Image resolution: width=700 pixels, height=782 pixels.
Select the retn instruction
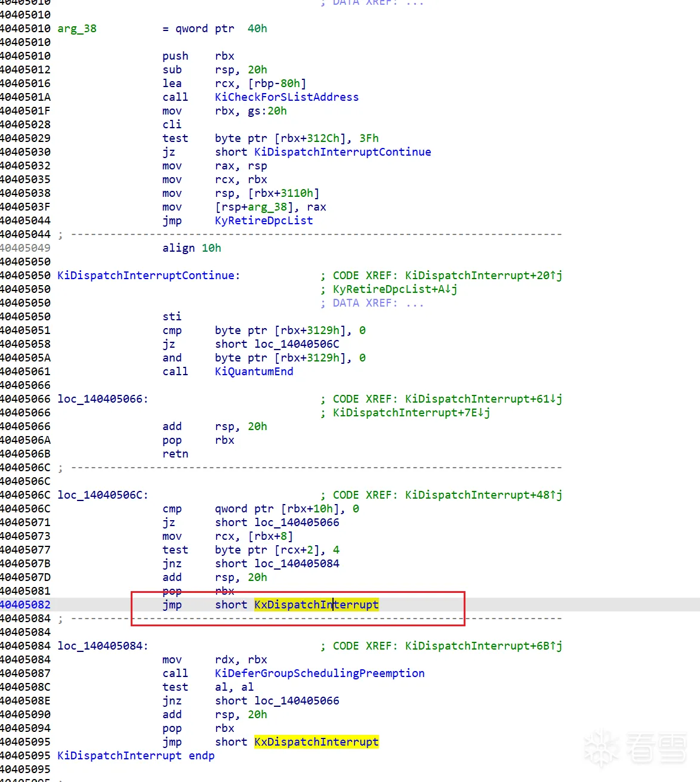pos(175,454)
